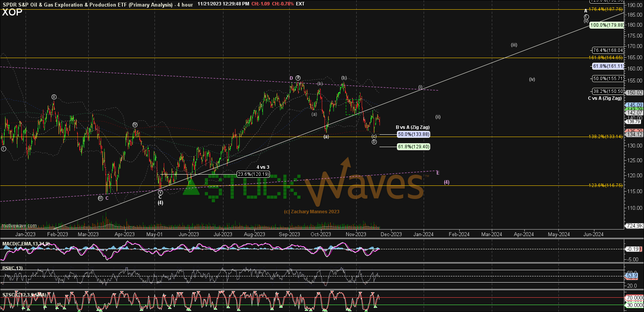
Task: Click the 123.6%(116.75) extension label
Action: pos(606,185)
